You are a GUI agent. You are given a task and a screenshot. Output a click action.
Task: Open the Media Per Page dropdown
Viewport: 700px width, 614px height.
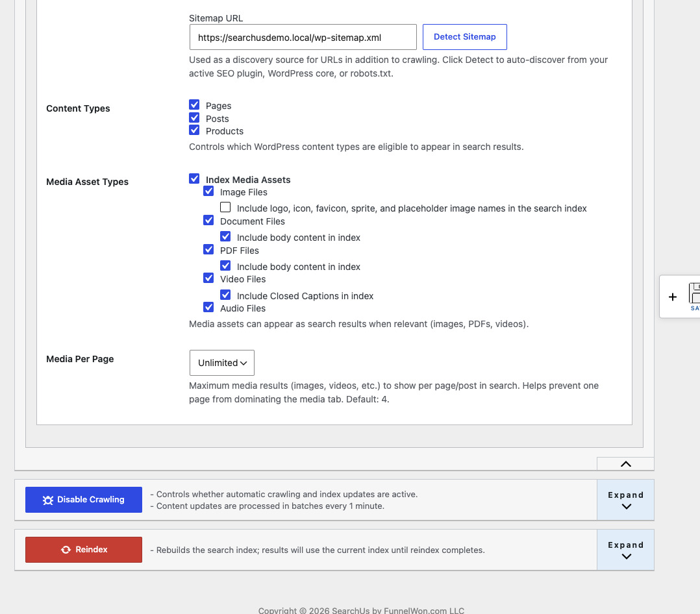[x=222, y=363]
